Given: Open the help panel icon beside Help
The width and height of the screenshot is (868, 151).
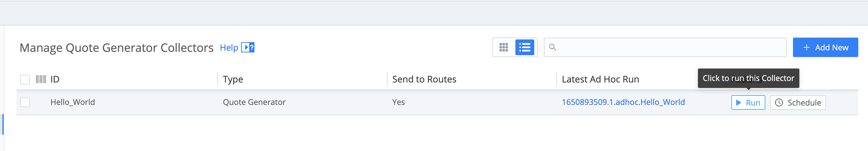Looking at the screenshot, I should [x=248, y=47].
